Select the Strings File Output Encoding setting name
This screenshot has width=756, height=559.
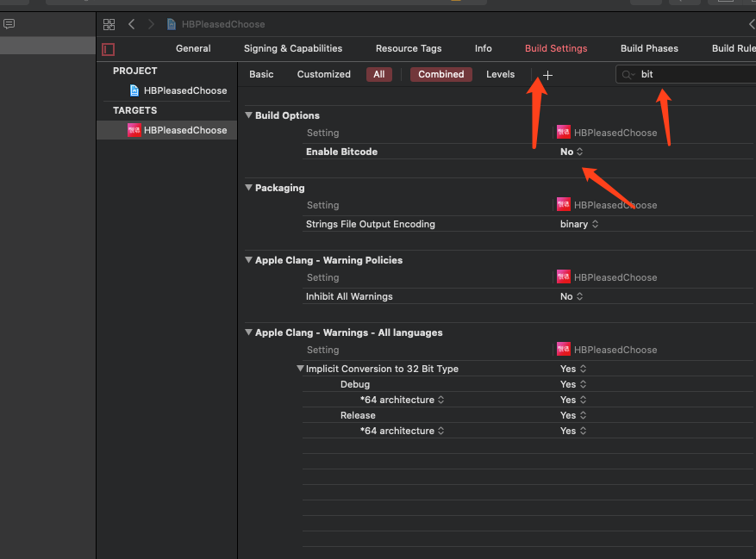[x=371, y=224]
